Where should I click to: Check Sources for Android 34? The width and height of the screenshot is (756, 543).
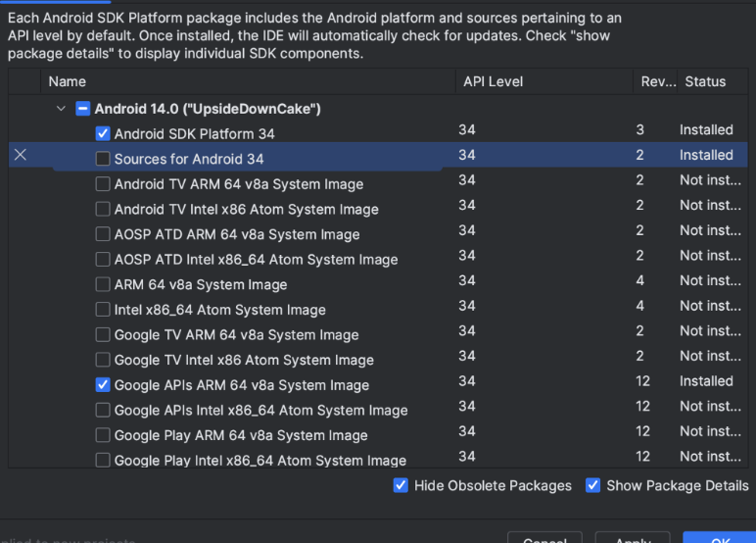tap(103, 159)
